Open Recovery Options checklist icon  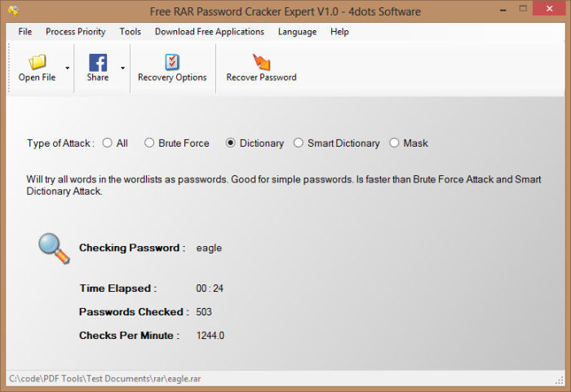[172, 62]
